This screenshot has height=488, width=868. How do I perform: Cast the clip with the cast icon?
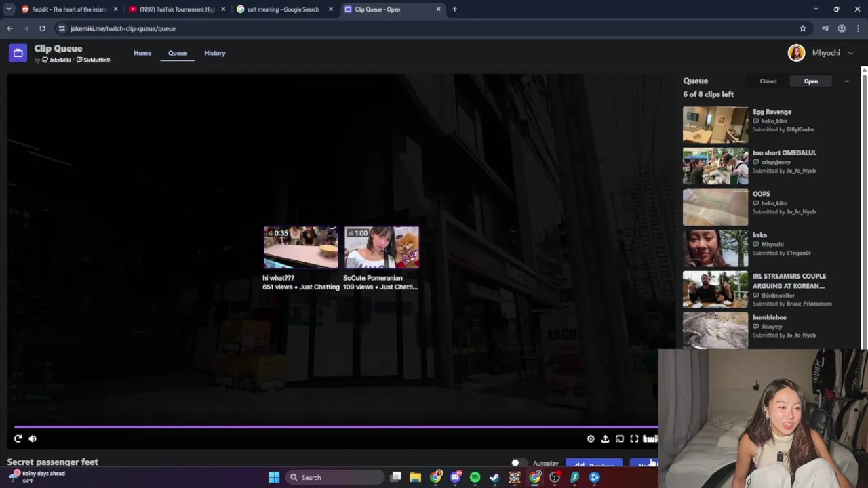pyautogui.click(x=620, y=439)
